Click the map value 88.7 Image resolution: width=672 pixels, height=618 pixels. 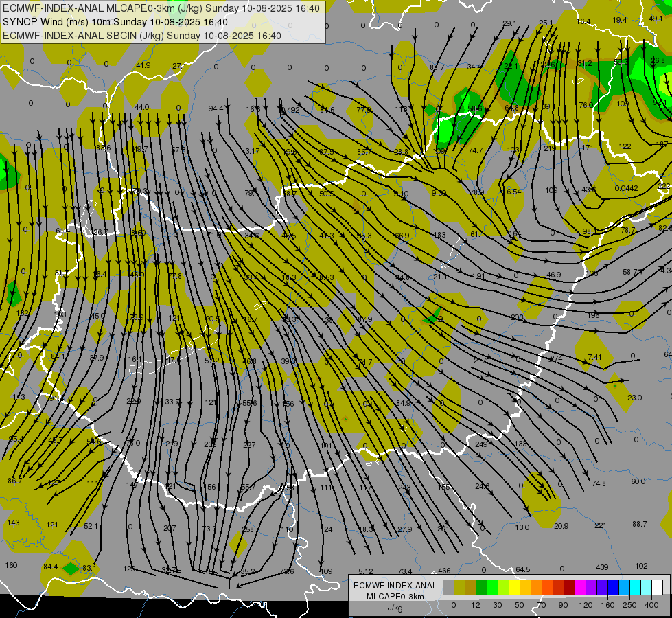point(640,524)
